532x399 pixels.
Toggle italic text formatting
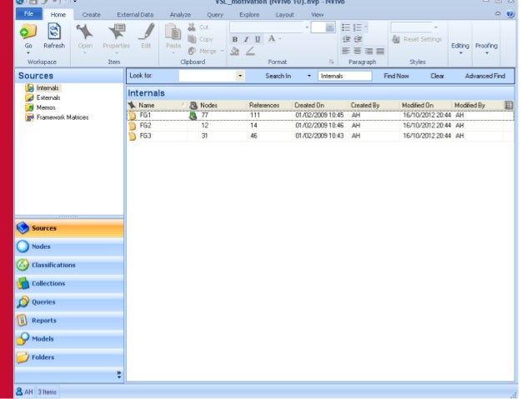pyautogui.click(x=246, y=39)
